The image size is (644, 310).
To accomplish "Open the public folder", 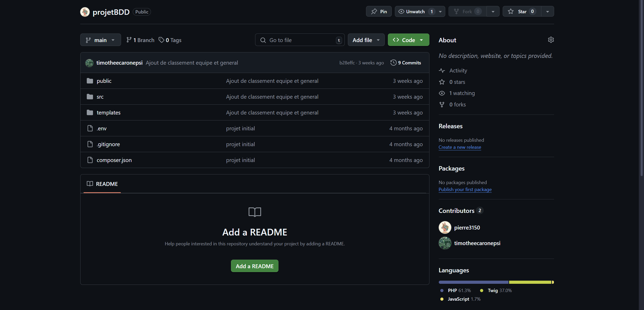I will point(104,81).
